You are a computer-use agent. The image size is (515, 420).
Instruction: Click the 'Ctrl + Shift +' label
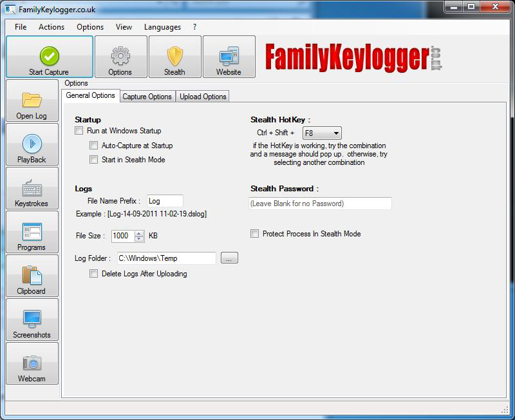click(x=276, y=133)
